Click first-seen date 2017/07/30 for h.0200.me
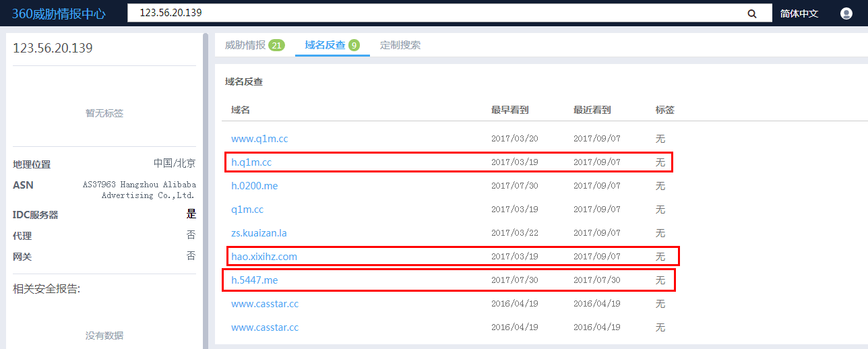The height and width of the screenshot is (349, 868). [x=515, y=186]
